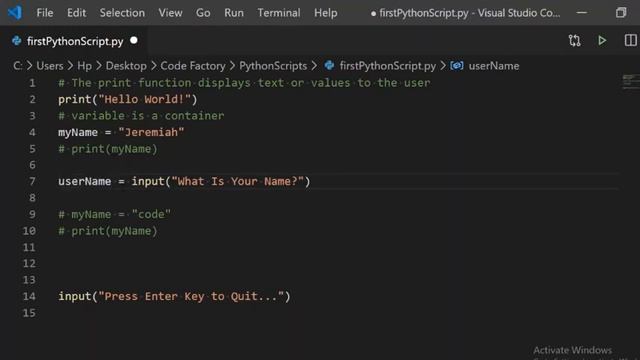Open the Edit menu

76,13
